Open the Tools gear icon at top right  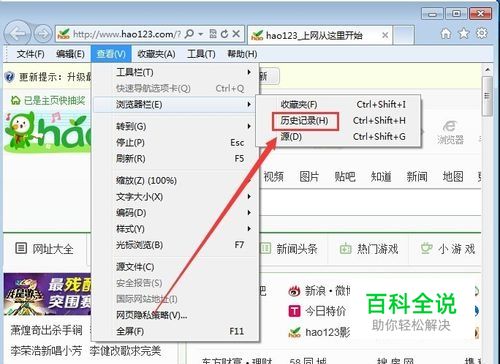click(x=482, y=33)
